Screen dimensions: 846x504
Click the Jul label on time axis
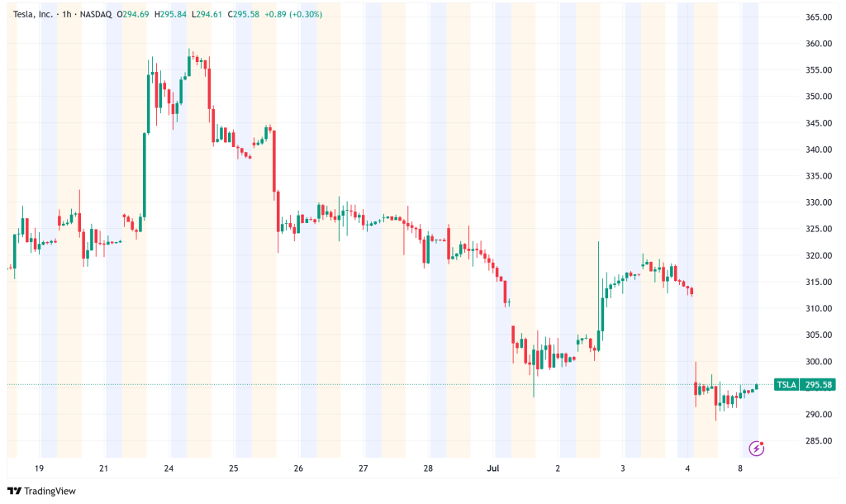(492, 468)
